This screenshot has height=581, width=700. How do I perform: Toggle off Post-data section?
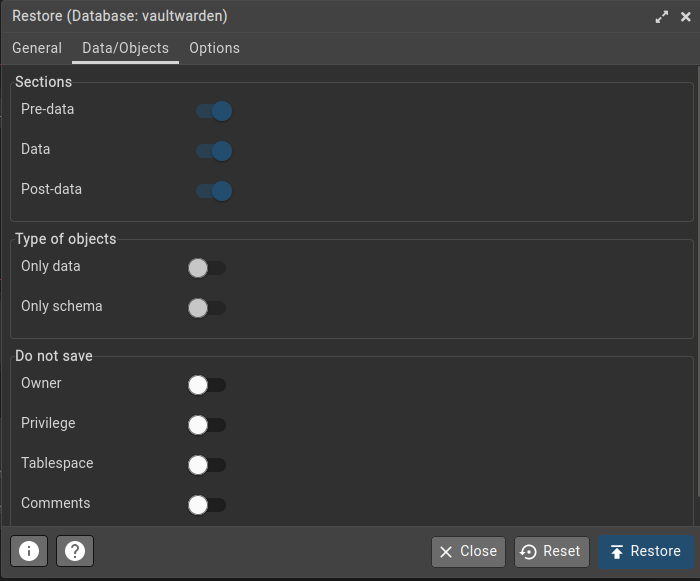(214, 191)
